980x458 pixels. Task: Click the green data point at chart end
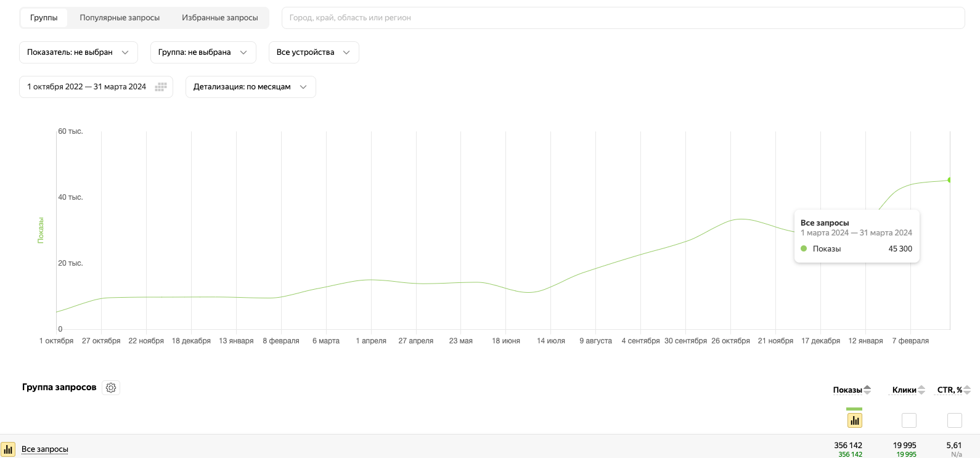949,180
